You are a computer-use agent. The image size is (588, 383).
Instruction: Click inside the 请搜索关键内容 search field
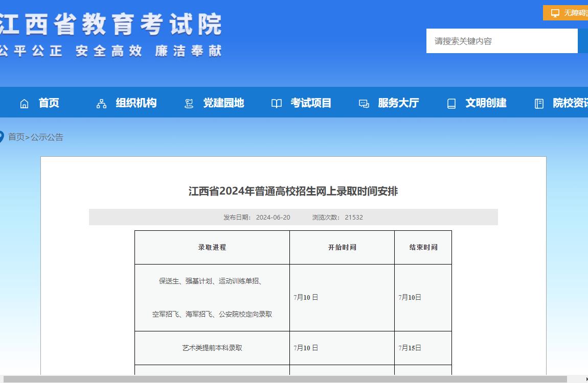502,41
